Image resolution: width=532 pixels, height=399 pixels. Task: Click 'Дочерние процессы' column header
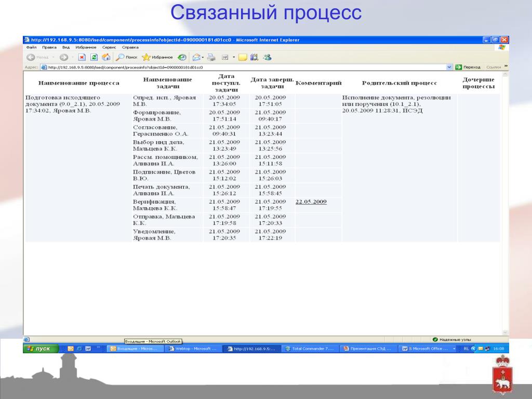point(478,83)
